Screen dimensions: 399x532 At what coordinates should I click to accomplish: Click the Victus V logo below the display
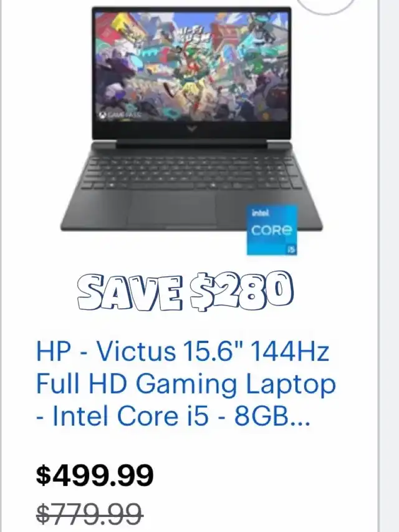pyautogui.click(x=191, y=128)
